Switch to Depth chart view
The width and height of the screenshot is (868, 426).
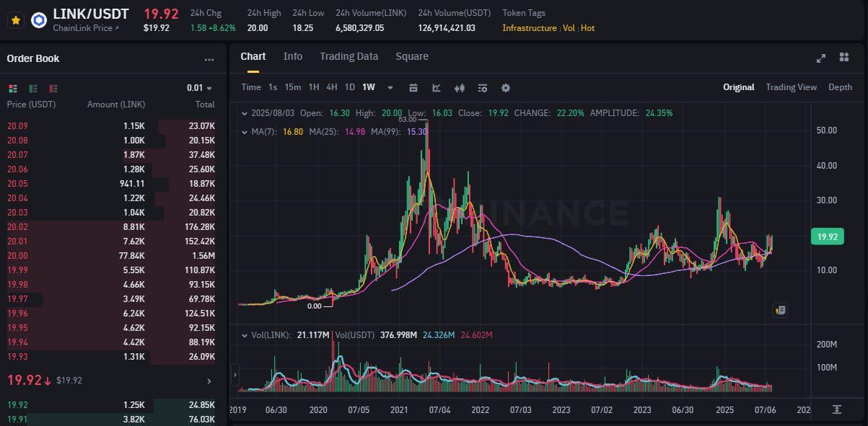click(840, 87)
